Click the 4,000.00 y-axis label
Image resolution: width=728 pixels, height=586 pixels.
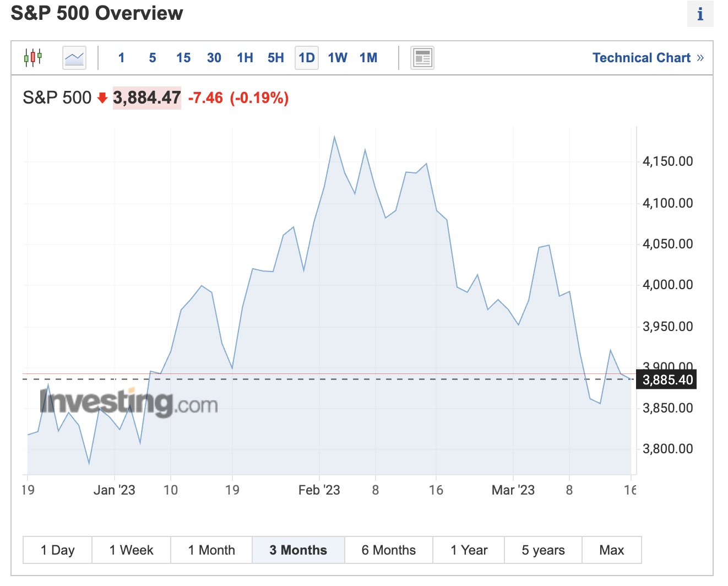coord(668,285)
